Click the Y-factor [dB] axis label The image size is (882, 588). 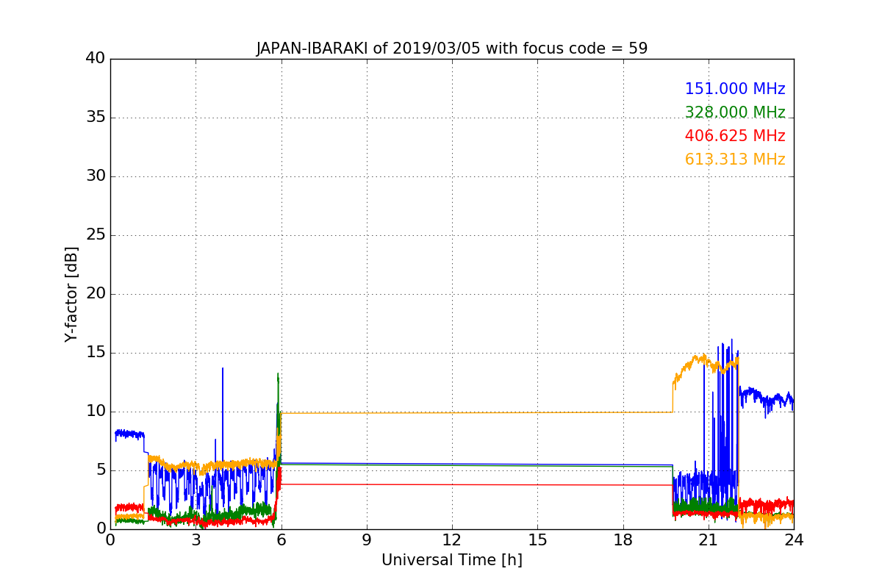71,294
